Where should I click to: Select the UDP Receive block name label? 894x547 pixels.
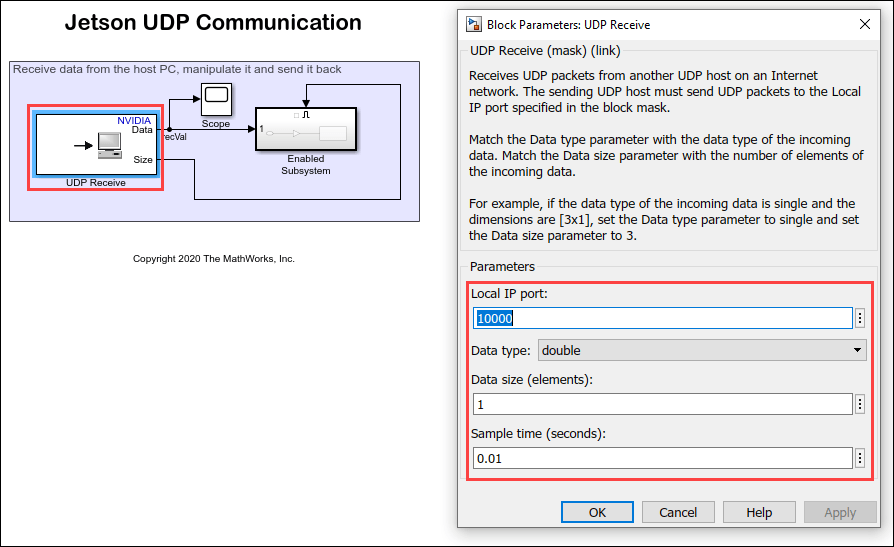point(96,182)
